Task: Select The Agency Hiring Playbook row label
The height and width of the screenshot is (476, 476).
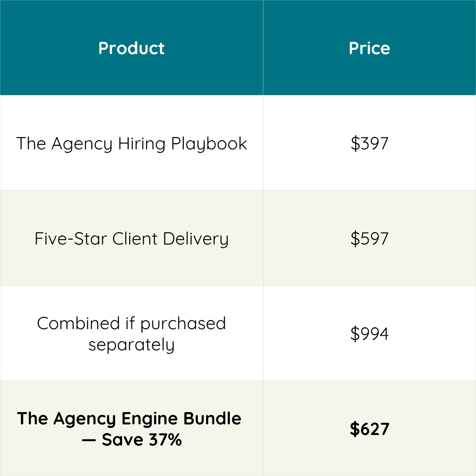Action: pyautogui.click(x=131, y=144)
